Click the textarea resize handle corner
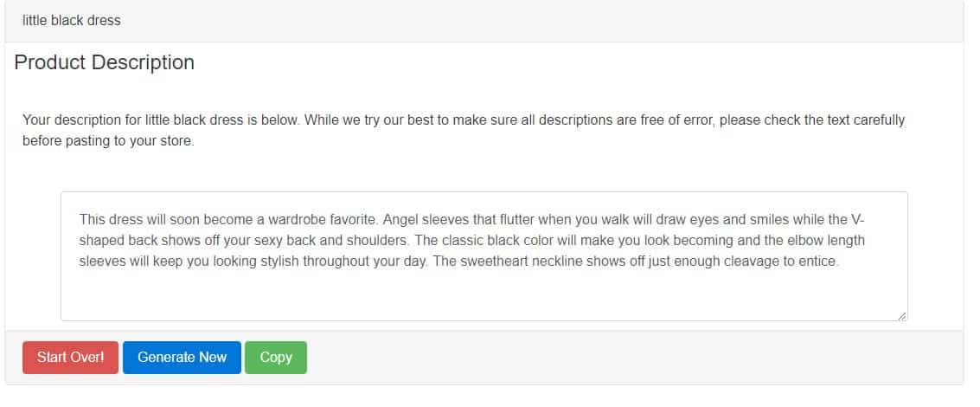 tap(902, 316)
